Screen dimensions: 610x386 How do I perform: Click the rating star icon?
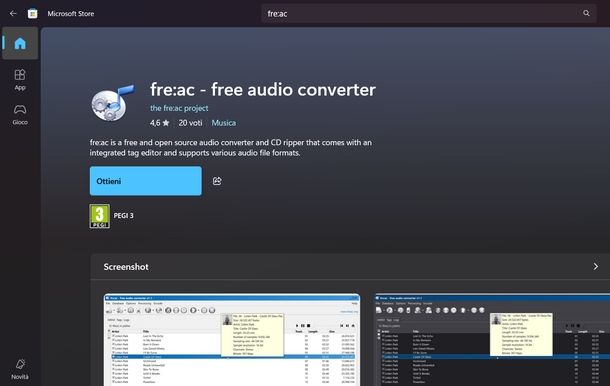point(166,123)
